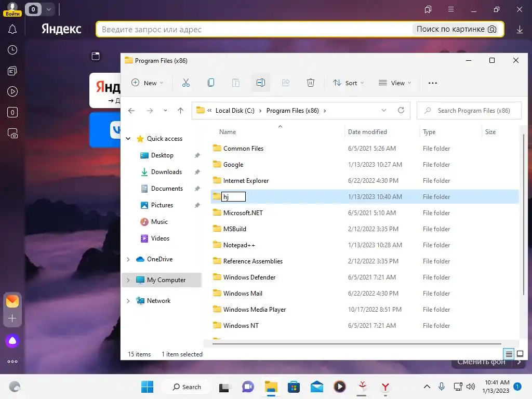This screenshot has width=532, height=399.
Task: Select Music in Quick access
Action: point(159,222)
